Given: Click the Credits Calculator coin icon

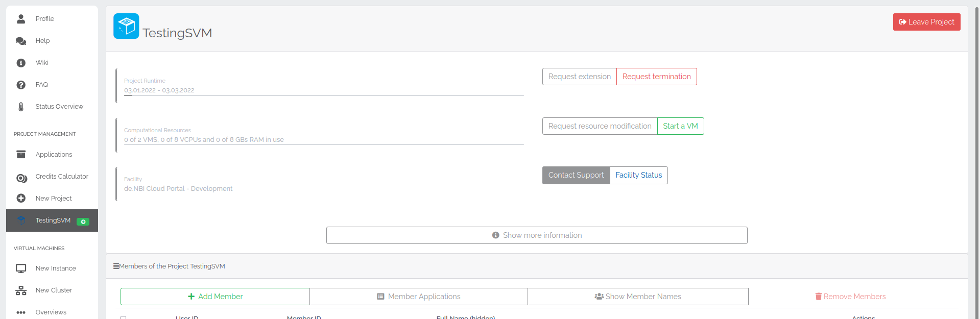Looking at the screenshot, I should [21, 178].
